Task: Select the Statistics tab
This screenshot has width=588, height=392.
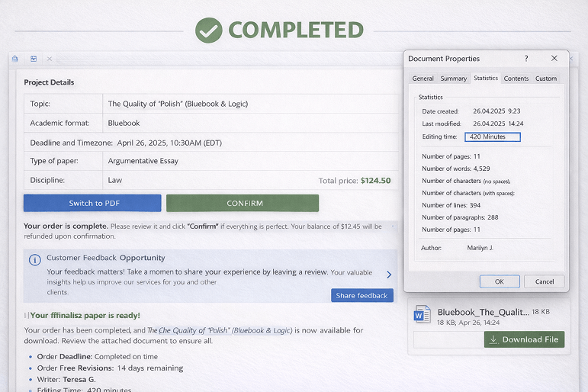Action: coord(485,78)
